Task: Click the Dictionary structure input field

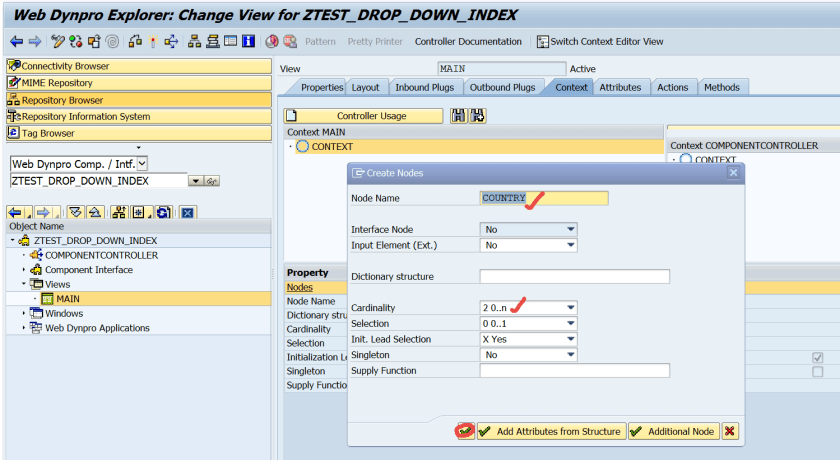Action: (x=574, y=276)
